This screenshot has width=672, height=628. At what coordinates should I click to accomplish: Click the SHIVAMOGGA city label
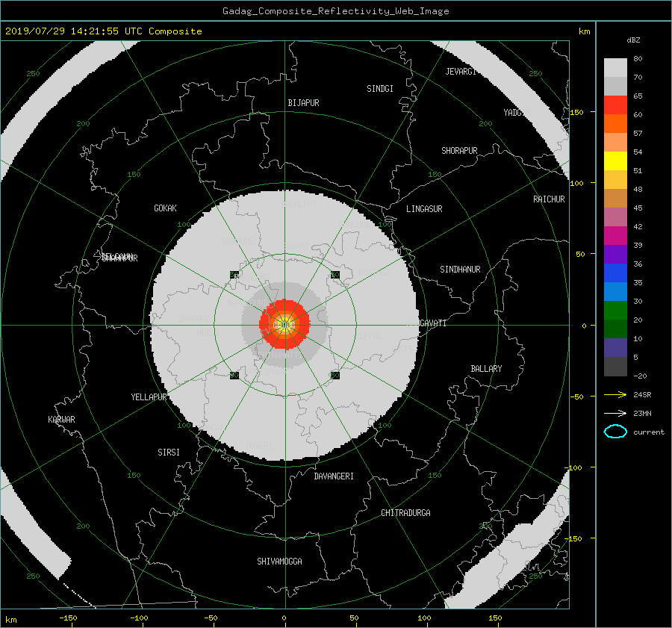[x=279, y=562]
